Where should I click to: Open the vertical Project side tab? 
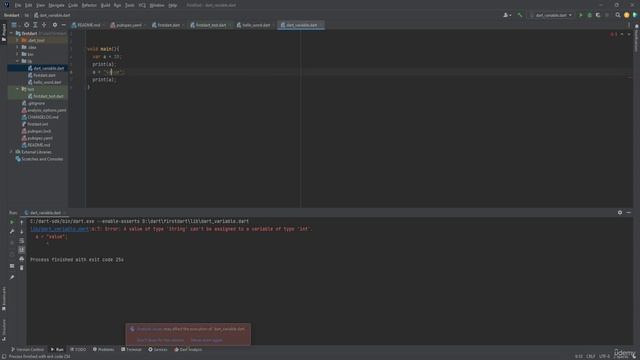(4, 33)
